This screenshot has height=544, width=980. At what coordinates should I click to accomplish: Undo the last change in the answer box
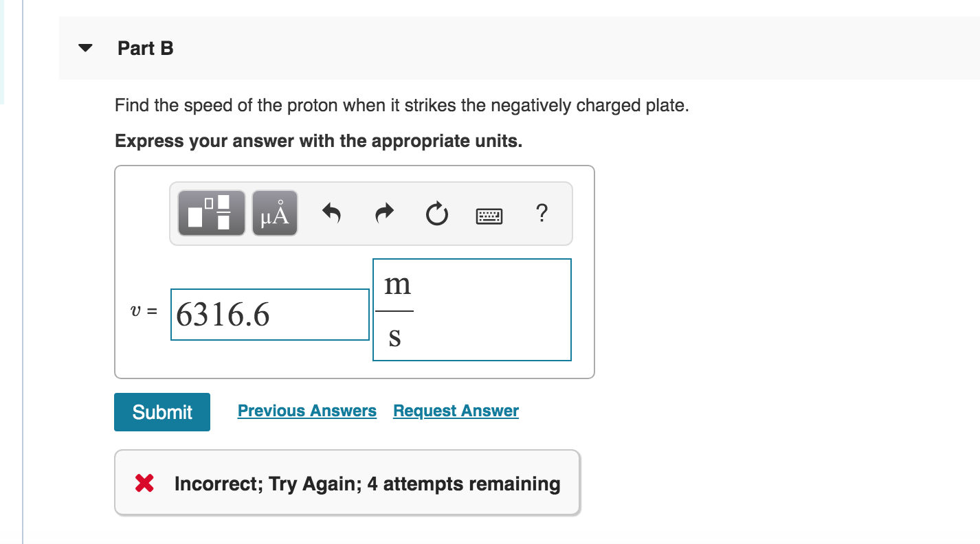[x=331, y=214]
